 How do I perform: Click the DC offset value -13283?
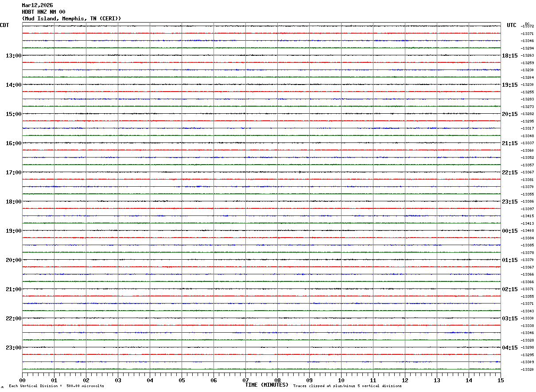[x=528, y=100]
